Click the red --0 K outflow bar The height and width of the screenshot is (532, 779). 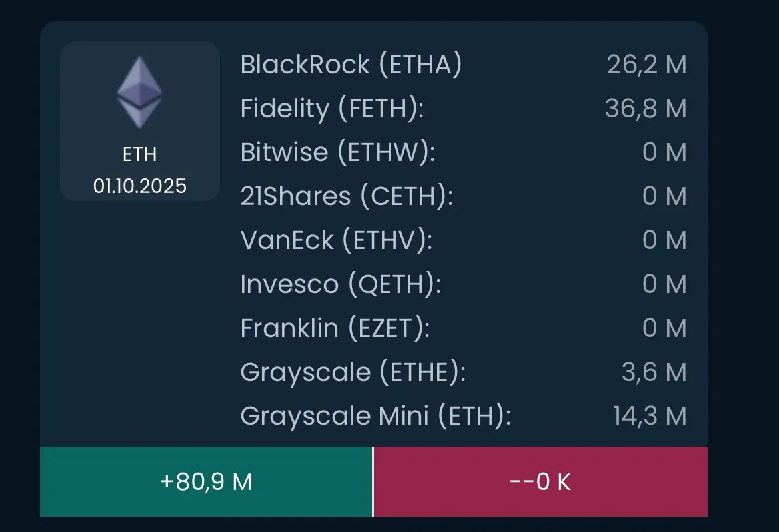pyautogui.click(x=540, y=481)
